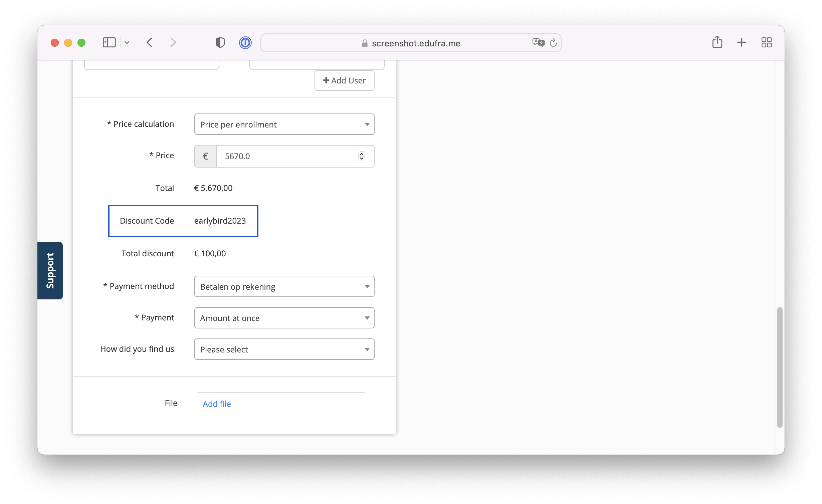Click the Add file link
The width and height of the screenshot is (822, 504).
[217, 404]
